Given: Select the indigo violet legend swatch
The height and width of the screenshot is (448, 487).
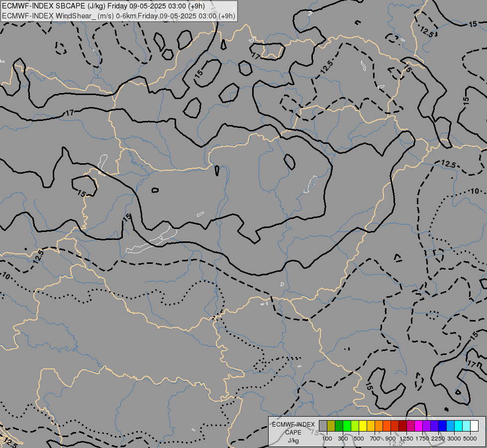Looking at the screenshot, I should [x=434, y=426].
